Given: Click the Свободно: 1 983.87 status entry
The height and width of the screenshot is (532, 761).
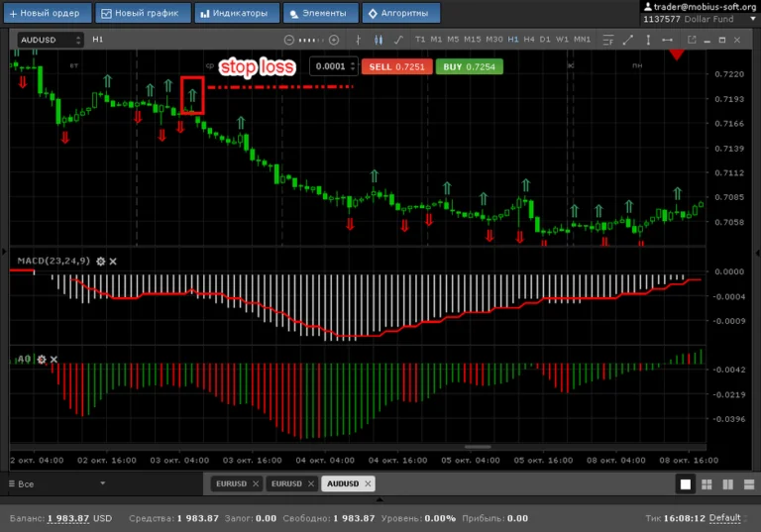Looking at the screenshot, I should 329,518.
